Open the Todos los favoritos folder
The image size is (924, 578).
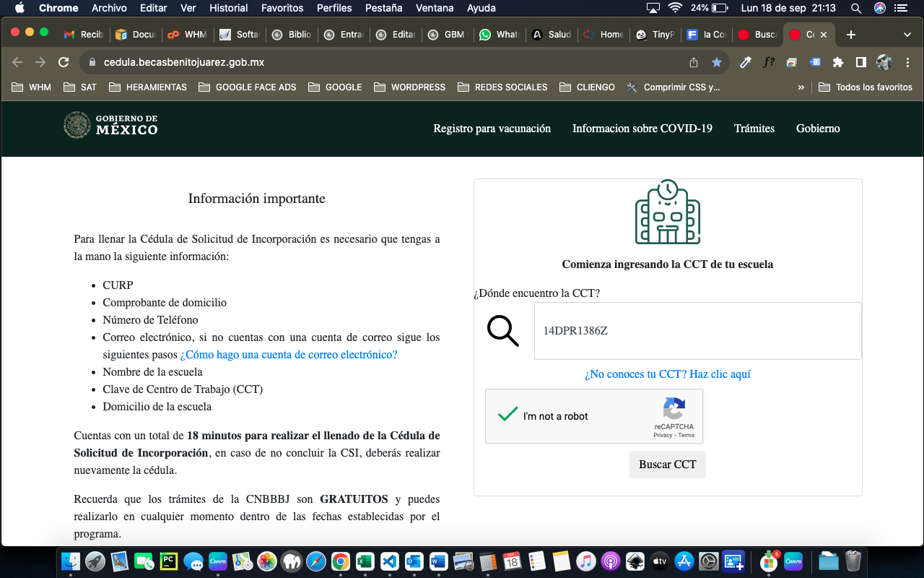pyautogui.click(x=866, y=87)
